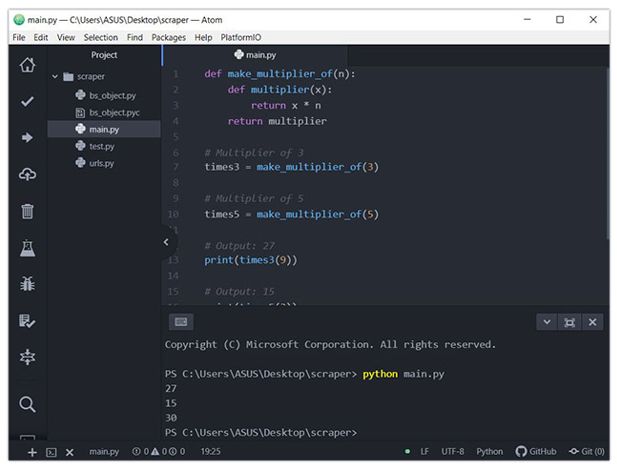Maximize the terminal panel
Image resolution: width=617 pixels, height=475 pixels.
coord(569,322)
